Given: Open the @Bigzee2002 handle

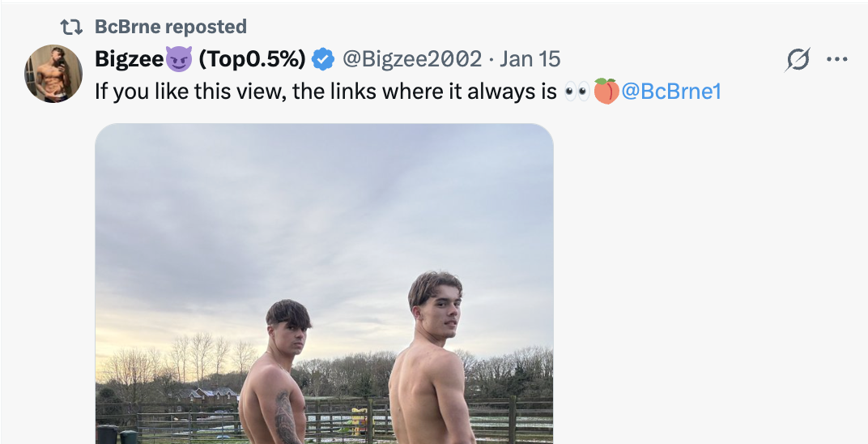Looking at the screenshot, I should [411, 59].
